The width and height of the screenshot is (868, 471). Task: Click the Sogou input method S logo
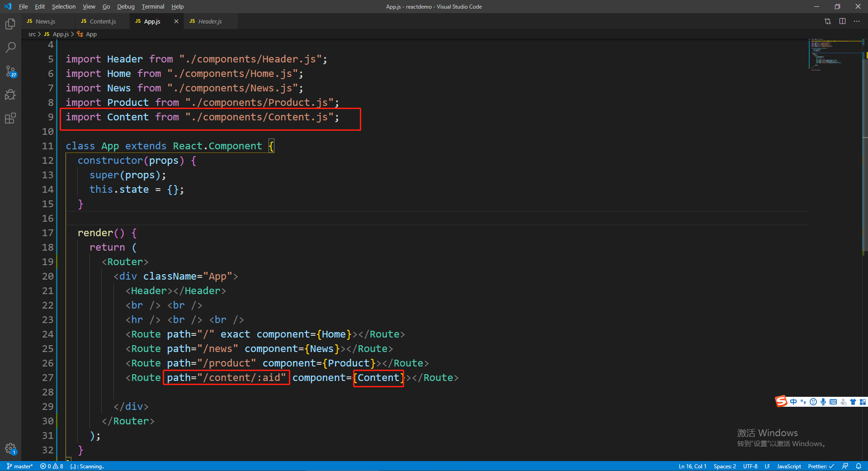[x=781, y=401]
